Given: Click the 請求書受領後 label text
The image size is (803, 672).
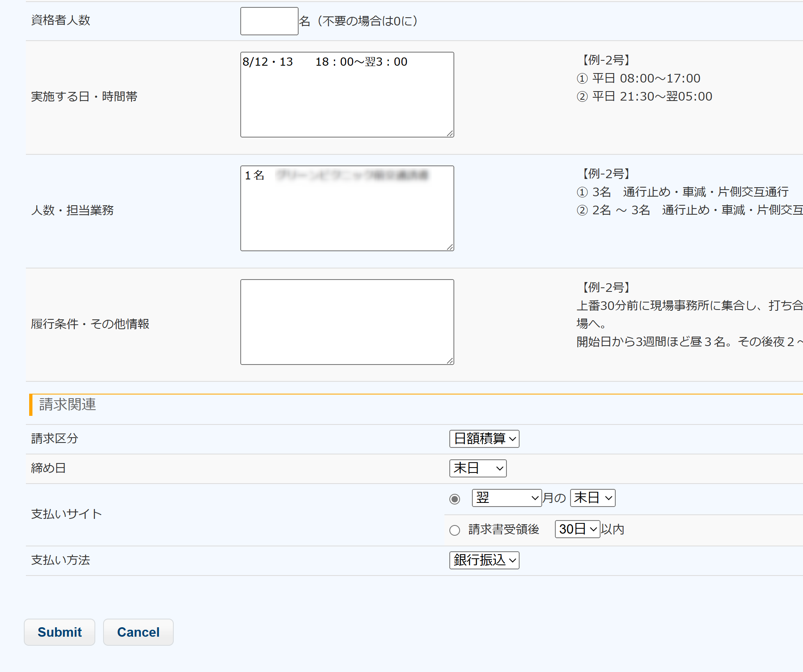Looking at the screenshot, I should click(x=504, y=530).
